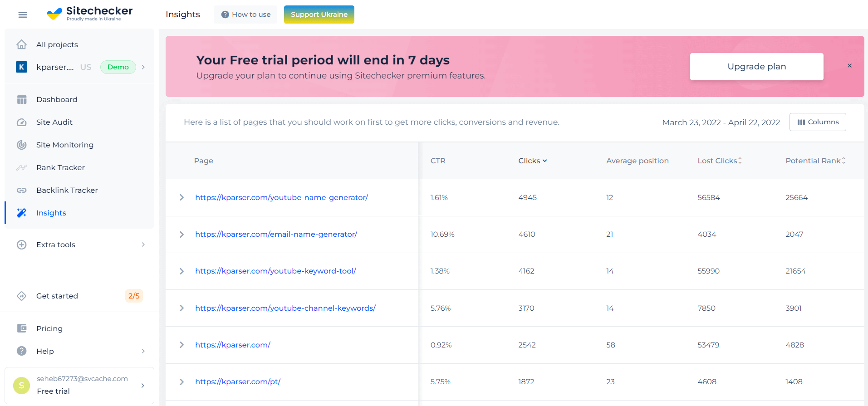Click the 2/5 progress badge
Viewport: 868px width, 406px height.
(x=134, y=296)
